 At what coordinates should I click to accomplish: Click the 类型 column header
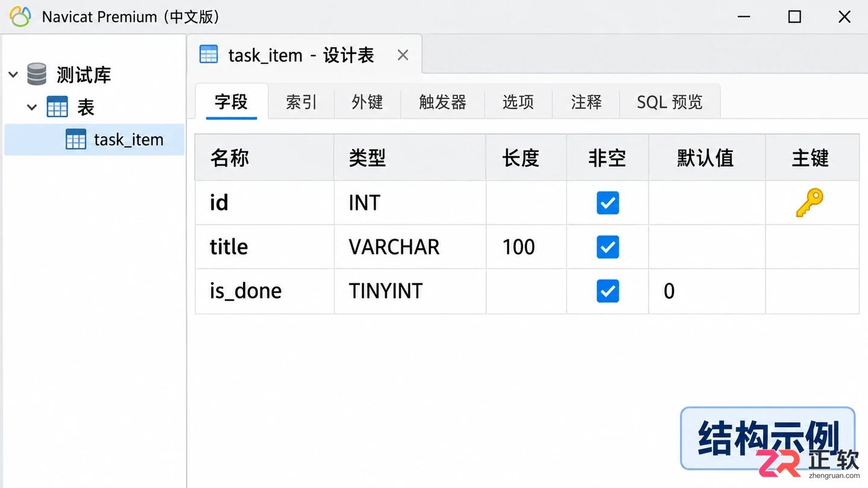[410, 158]
